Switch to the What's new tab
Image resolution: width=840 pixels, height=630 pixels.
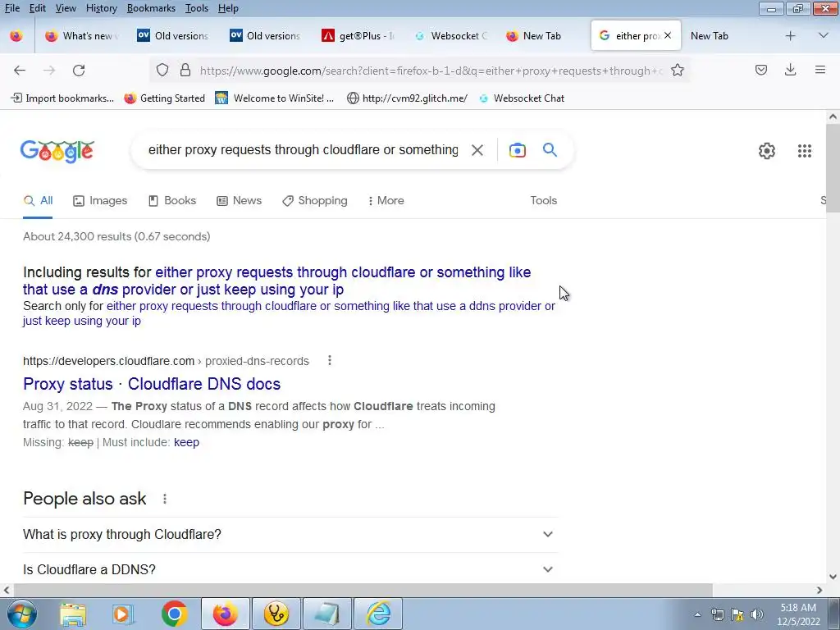[81, 36]
